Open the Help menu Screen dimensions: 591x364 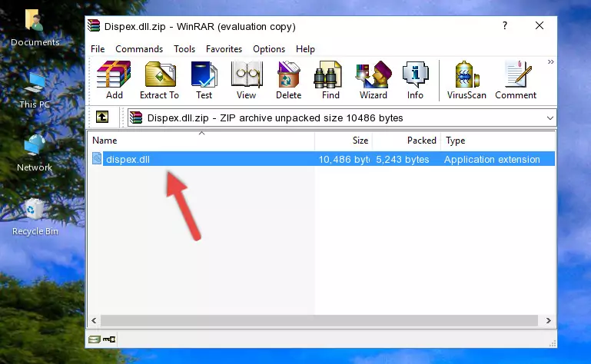click(305, 49)
